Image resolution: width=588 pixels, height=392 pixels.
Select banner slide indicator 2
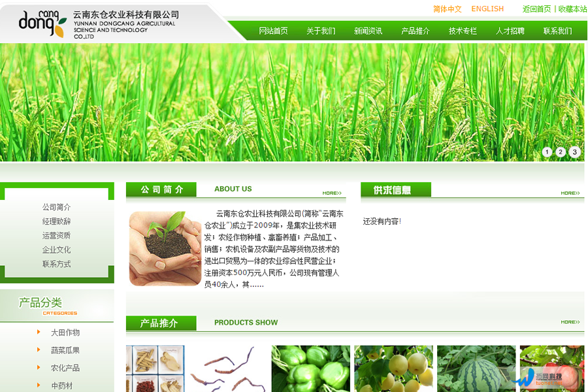(x=561, y=152)
